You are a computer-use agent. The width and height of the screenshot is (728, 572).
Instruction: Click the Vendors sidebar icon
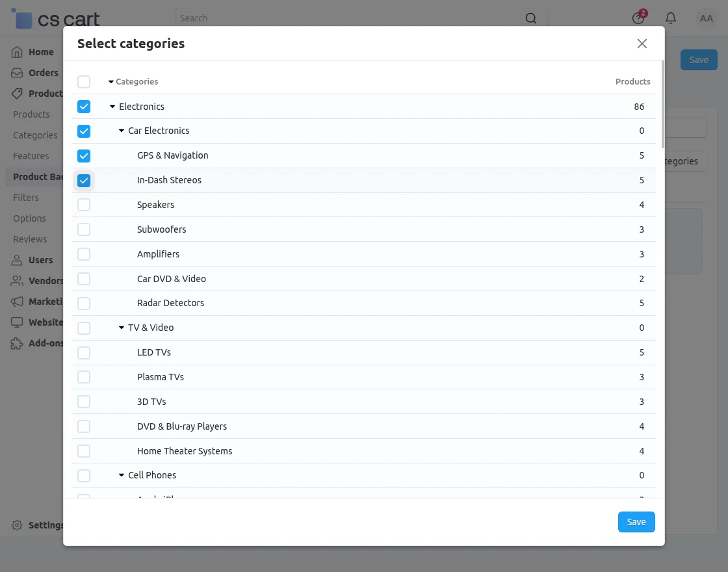pos(17,280)
